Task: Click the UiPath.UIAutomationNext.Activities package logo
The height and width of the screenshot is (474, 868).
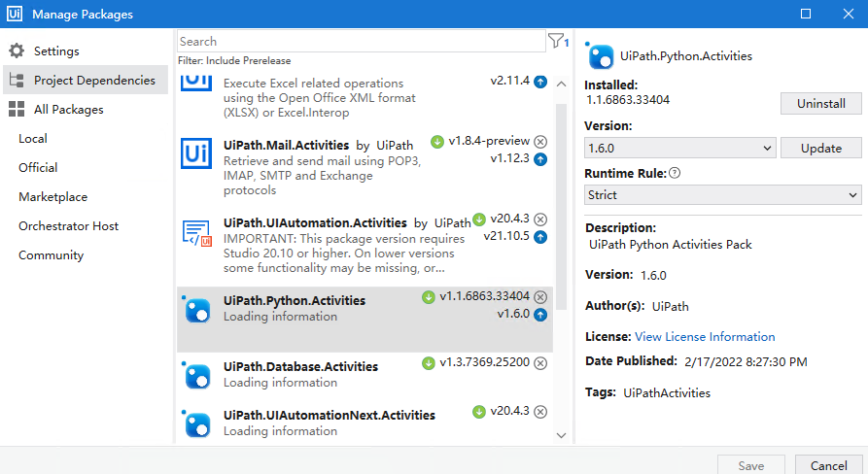Action: [196, 423]
